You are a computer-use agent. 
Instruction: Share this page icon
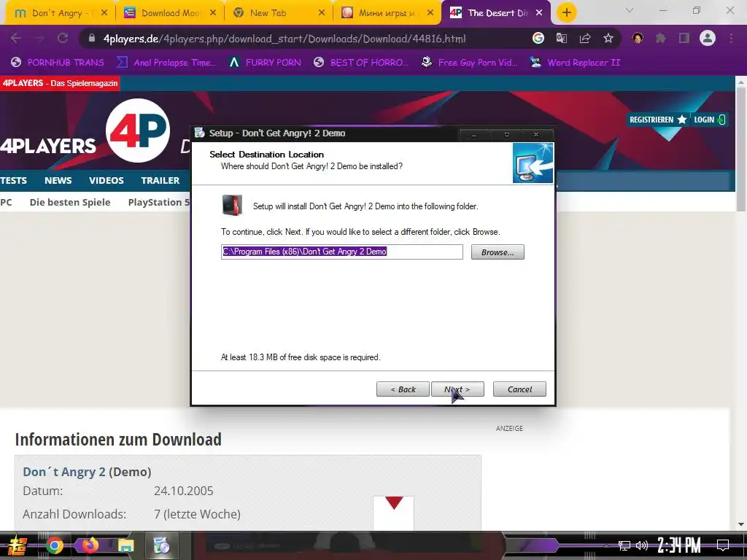[x=585, y=39]
